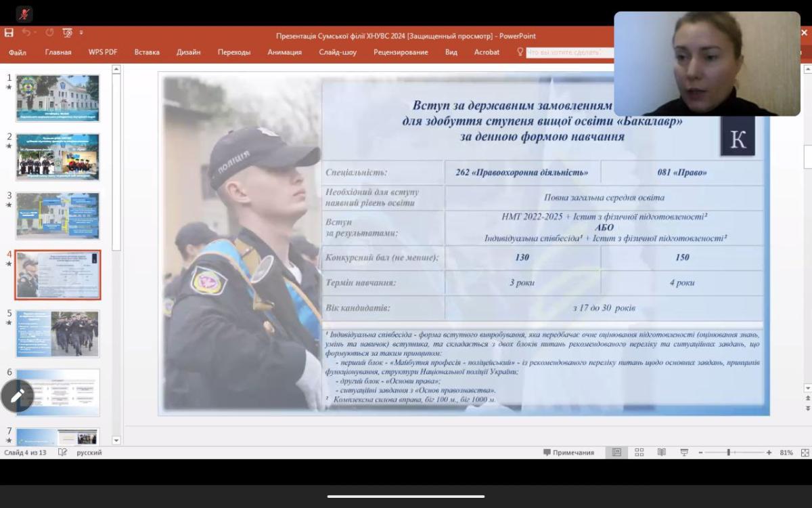The height and width of the screenshot is (508, 812).
Task: Click the next slide double-arrow button
Action: (807, 408)
